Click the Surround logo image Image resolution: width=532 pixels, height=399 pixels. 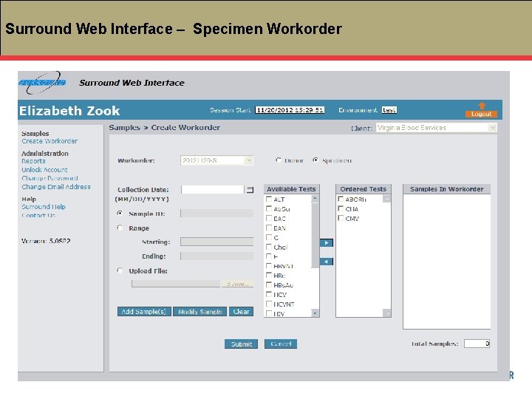pos(42,83)
